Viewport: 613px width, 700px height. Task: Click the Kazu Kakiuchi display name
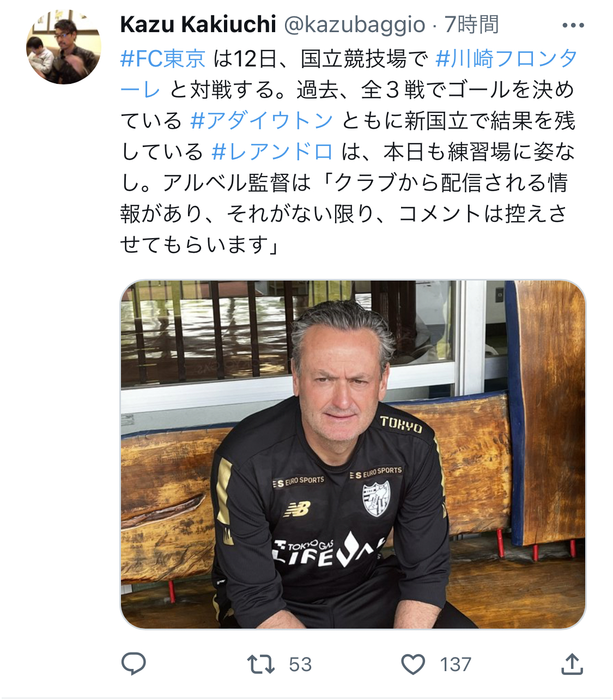coord(198,25)
